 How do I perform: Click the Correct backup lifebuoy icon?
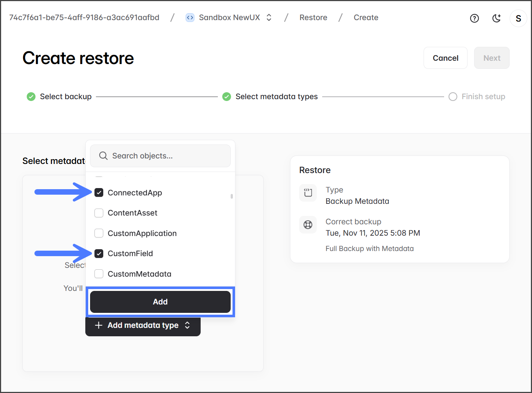tap(308, 225)
